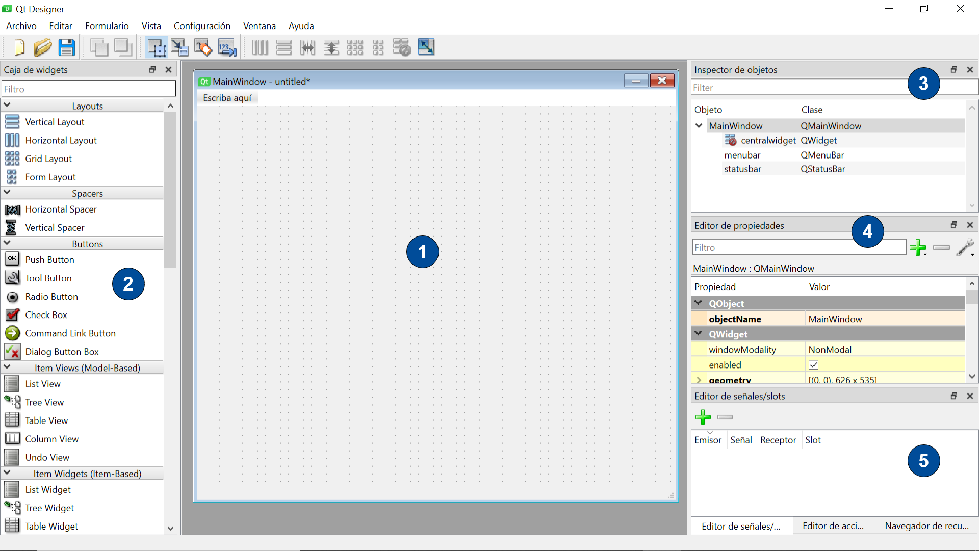The image size is (980, 552).
Task: Activate the Edit Buddies mode icon
Action: 203,47
